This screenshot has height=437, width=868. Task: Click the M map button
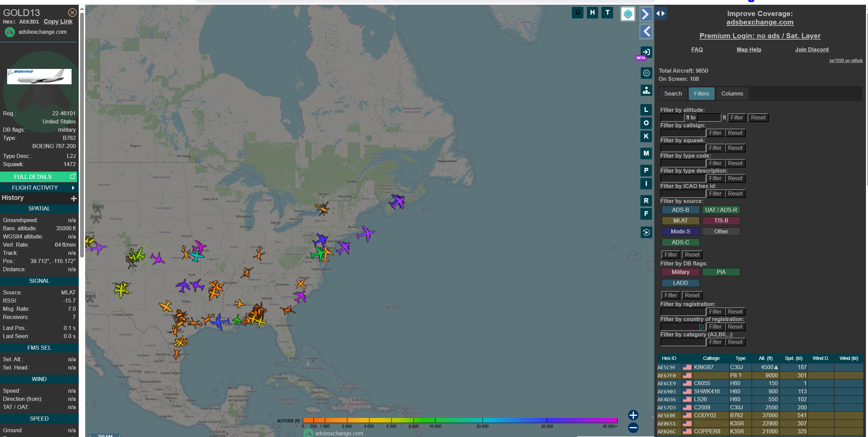tap(646, 154)
